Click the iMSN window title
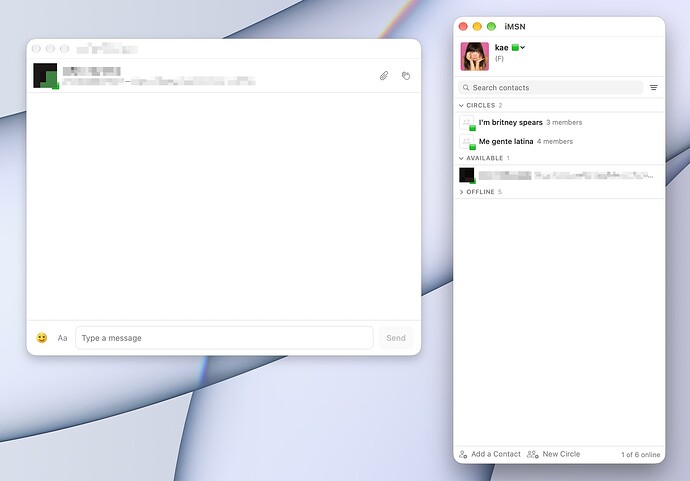The width and height of the screenshot is (690, 481). pyautogui.click(x=515, y=26)
